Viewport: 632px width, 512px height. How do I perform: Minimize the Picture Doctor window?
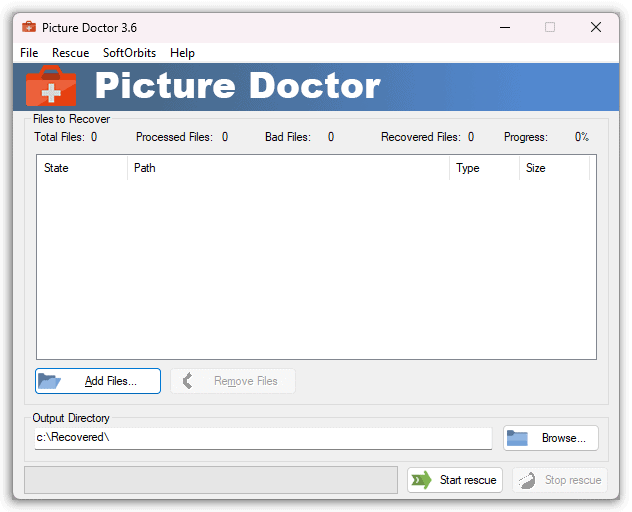[x=505, y=27]
